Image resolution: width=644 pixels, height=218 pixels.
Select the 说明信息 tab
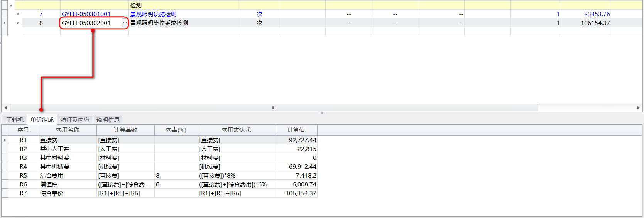[108, 120]
